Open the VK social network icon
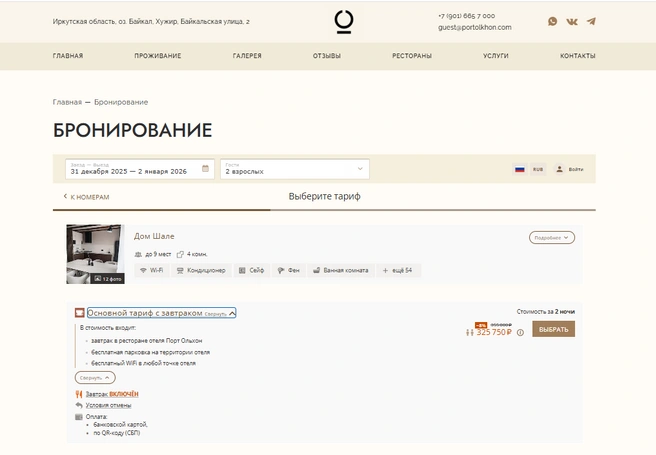The height and width of the screenshot is (455, 656). [x=571, y=21]
